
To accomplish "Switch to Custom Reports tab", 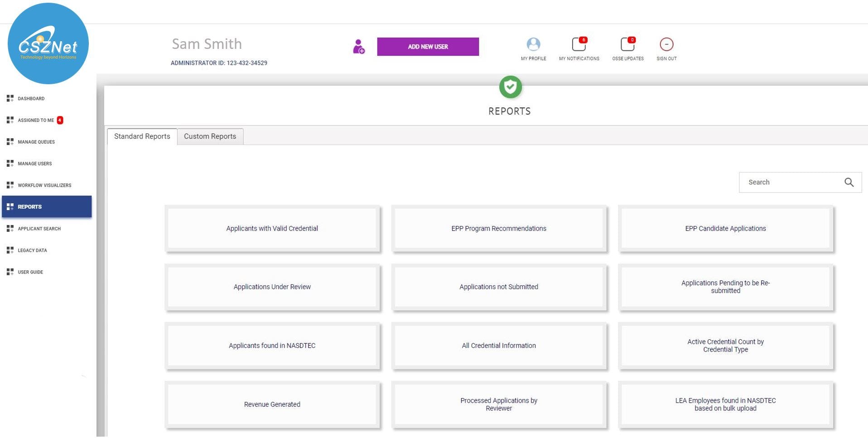I will [x=210, y=136].
